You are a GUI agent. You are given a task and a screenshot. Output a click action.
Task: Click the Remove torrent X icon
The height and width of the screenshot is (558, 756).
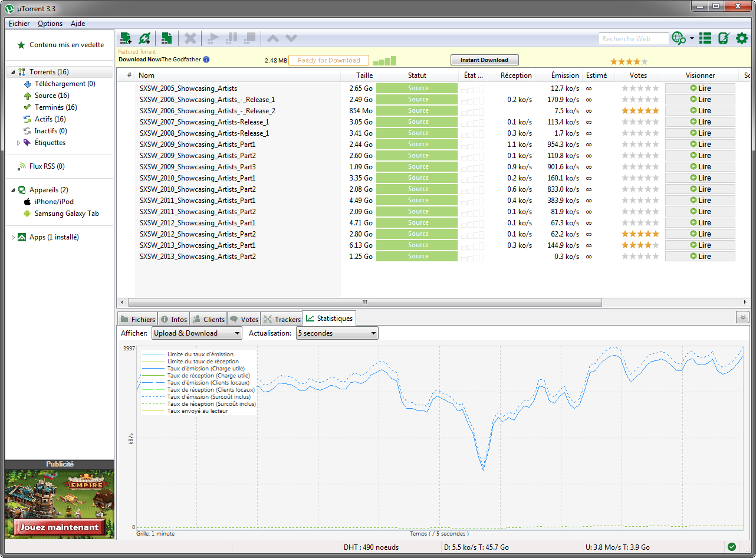[x=190, y=38]
